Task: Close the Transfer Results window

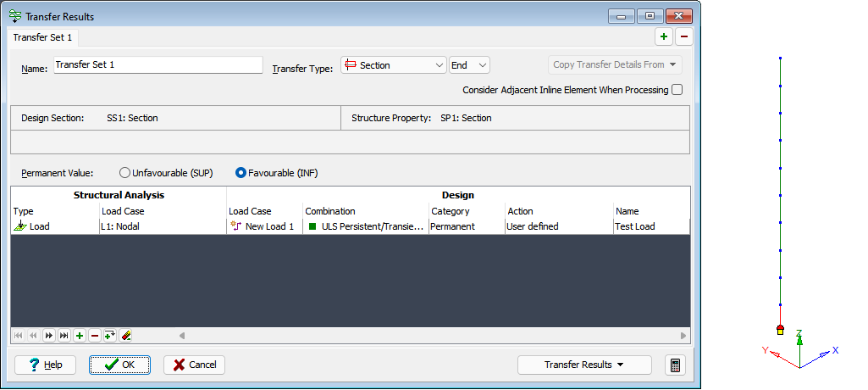Action: pos(679,17)
